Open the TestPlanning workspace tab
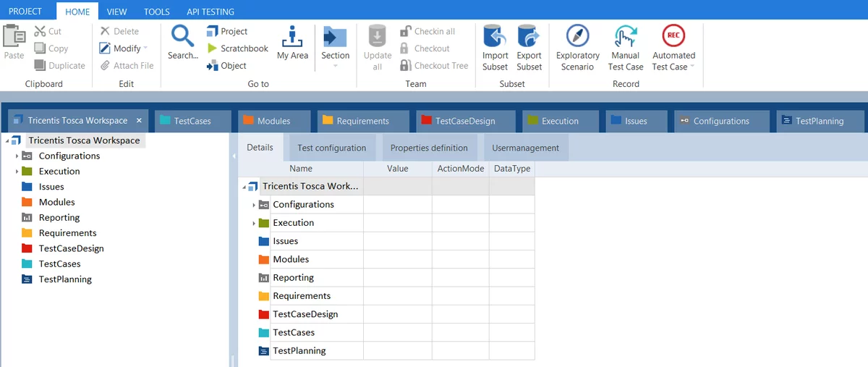Screen dimensions: 868x367 pos(820,121)
